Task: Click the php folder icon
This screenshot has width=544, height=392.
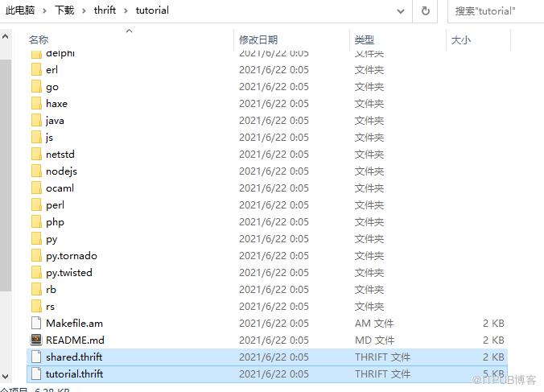Action: (36, 221)
